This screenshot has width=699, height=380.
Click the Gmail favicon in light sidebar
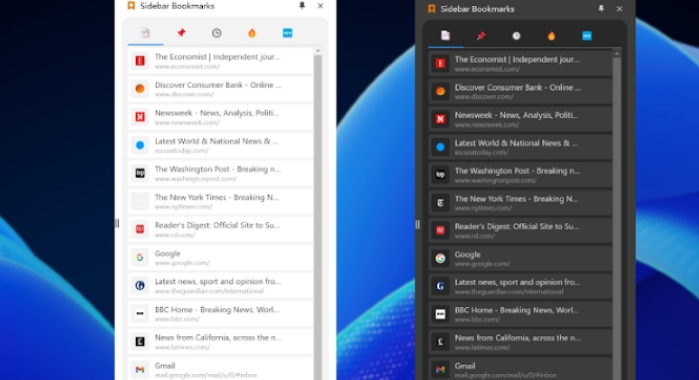140,369
